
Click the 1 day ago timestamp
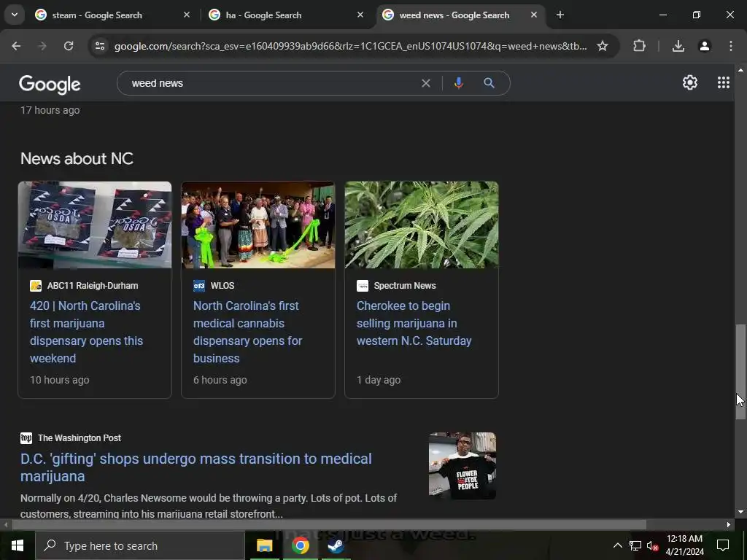379,380
